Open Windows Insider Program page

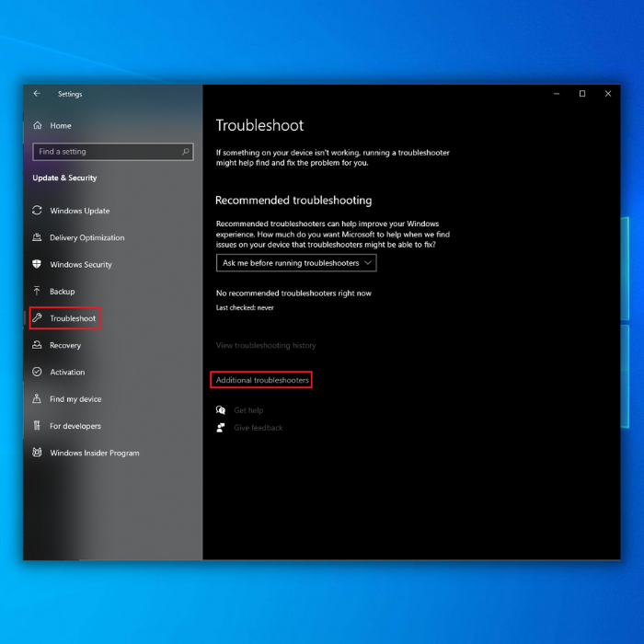point(95,453)
